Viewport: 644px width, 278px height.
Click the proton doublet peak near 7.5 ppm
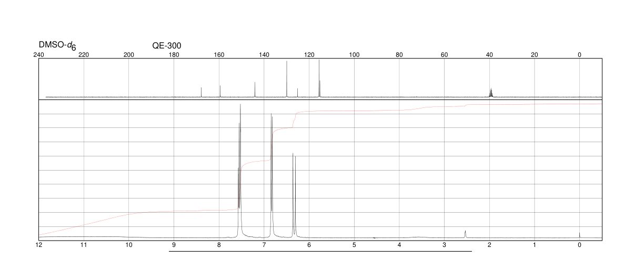pos(239,170)
